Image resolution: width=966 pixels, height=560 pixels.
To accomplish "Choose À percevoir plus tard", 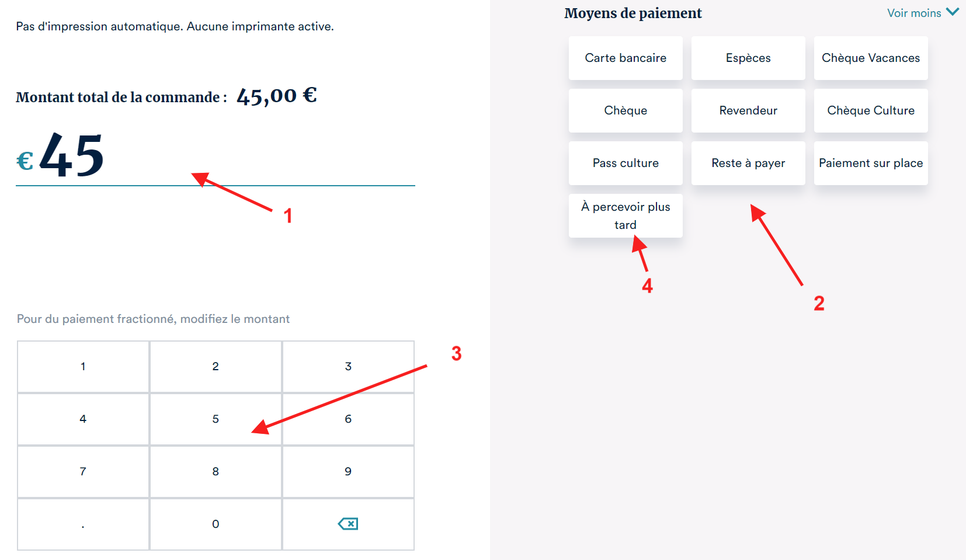I will click(626, 215).
